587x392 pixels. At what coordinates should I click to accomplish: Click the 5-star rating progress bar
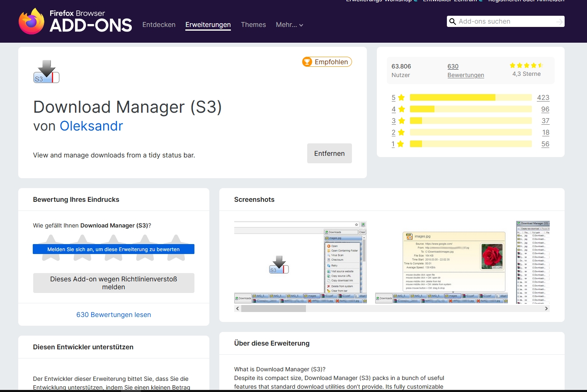point(471,97)
